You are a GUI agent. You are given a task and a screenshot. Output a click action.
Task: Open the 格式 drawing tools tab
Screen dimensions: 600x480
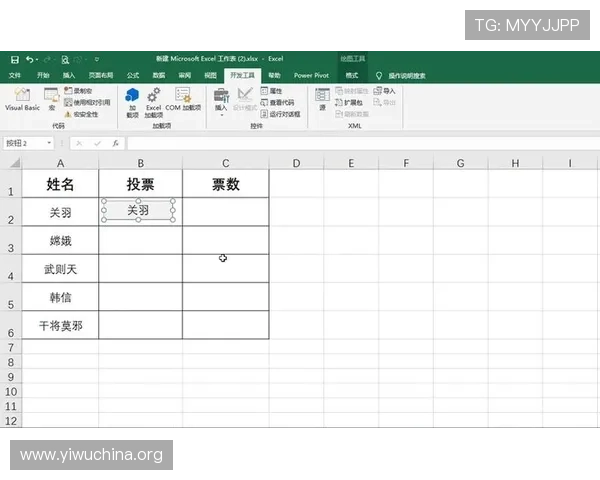point(352,75)
